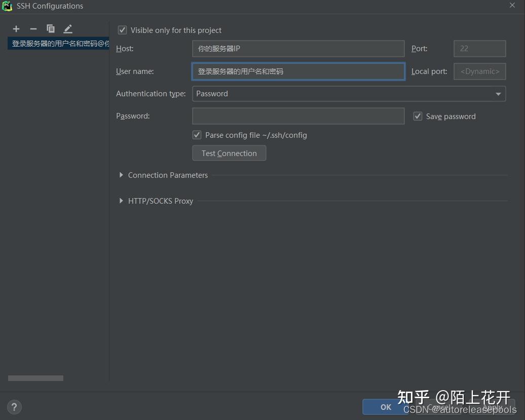Open help via the question mark icon
Image resolution: width=525 pixels, height=420 pixels.
pos(14,407)
